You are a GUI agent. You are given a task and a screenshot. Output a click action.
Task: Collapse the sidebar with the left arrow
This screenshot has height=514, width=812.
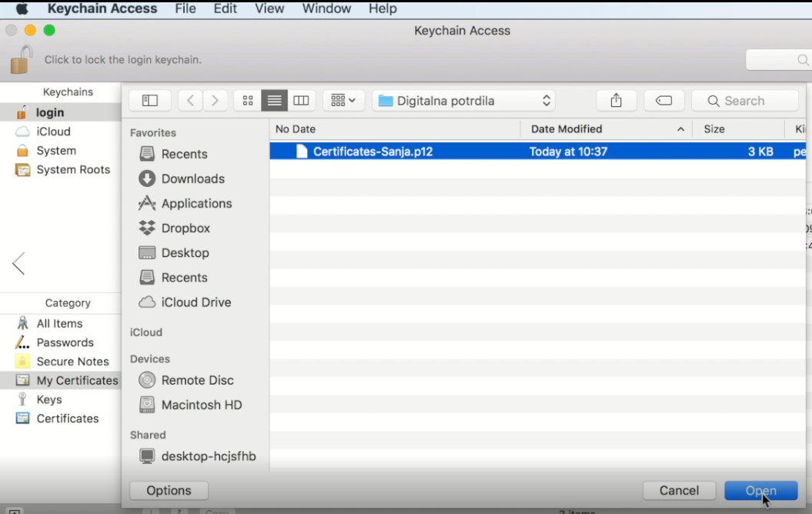18,263
